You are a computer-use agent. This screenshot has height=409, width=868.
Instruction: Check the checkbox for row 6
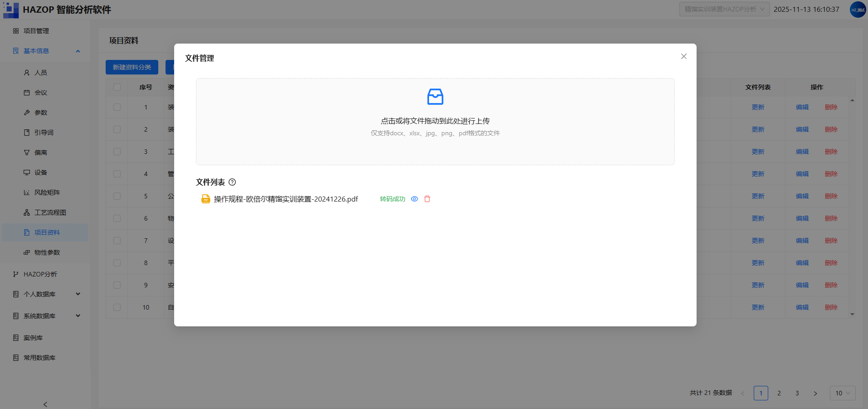click(x=117, y=218)
